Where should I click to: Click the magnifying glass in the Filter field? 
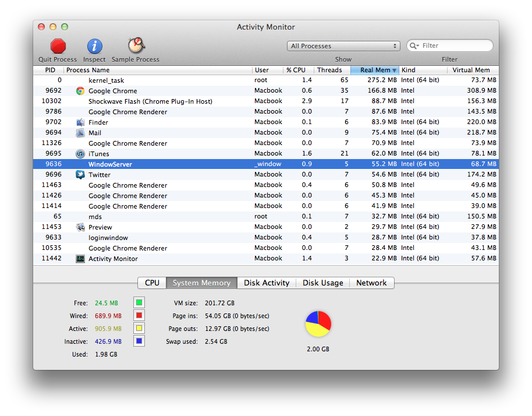413,45
